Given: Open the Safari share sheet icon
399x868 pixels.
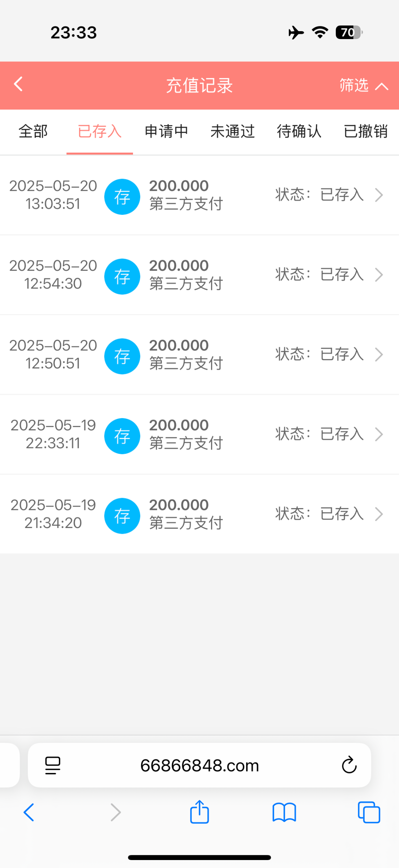Looking at the screenshot, I should click(x=199, y=812).
